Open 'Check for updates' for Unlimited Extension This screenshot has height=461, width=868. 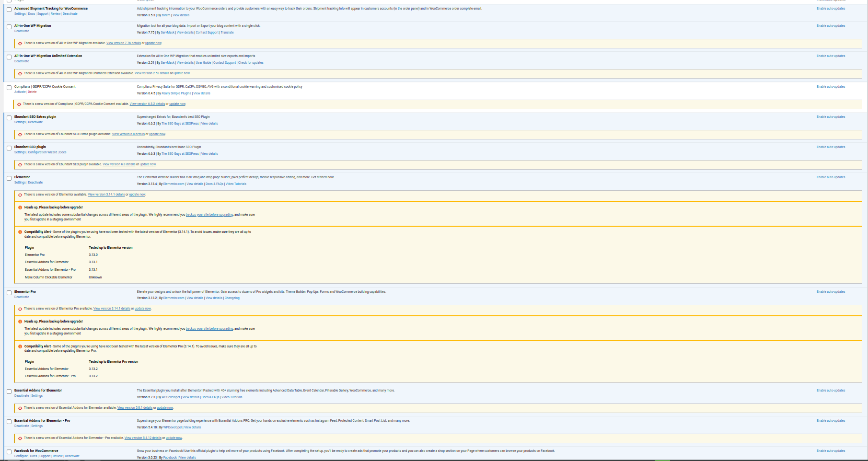pyautogui.click(x=251, y=63)
